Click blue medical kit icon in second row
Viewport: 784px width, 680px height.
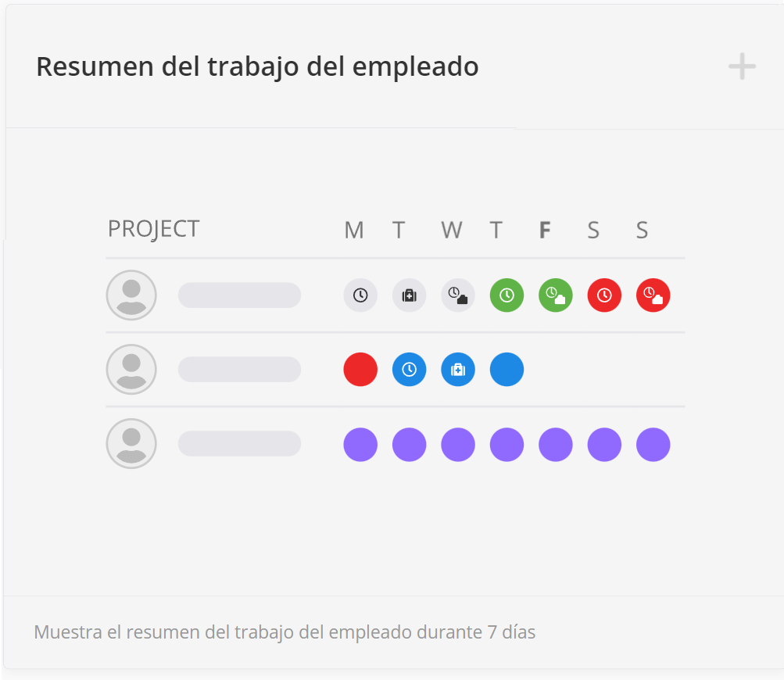[458, 370]
